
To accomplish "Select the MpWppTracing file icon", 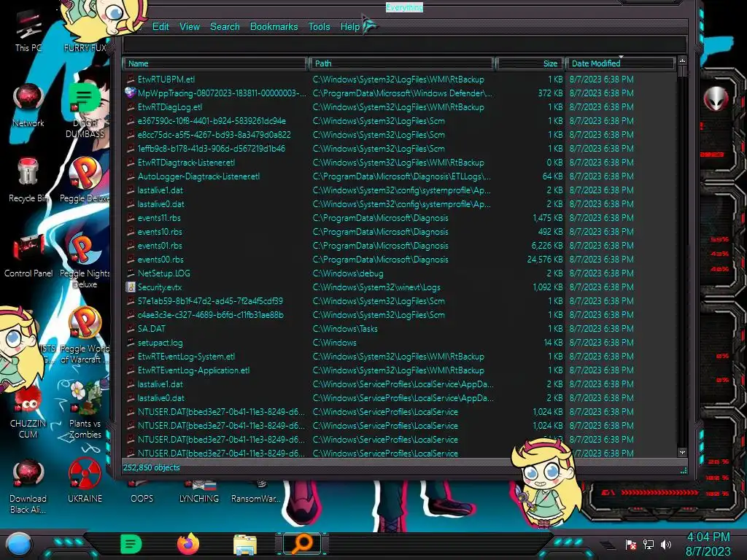I will (x=131, y=93).
